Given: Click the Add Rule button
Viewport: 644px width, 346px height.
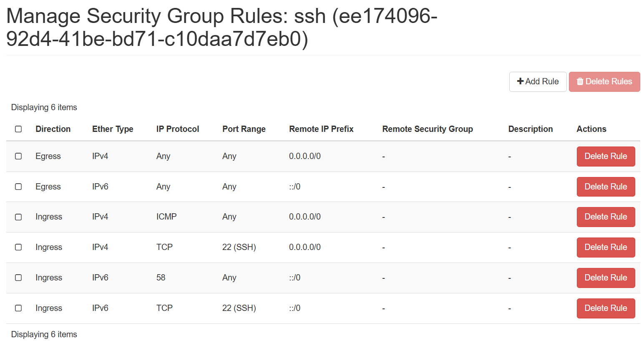Looking at the screenshot, I should pyautogui.click(x=538, y=82).
